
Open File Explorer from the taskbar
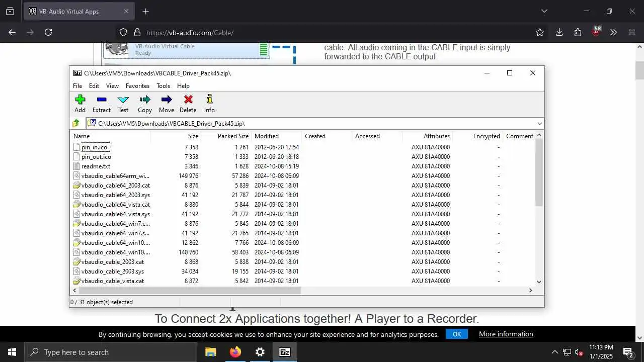pos(211,352)
